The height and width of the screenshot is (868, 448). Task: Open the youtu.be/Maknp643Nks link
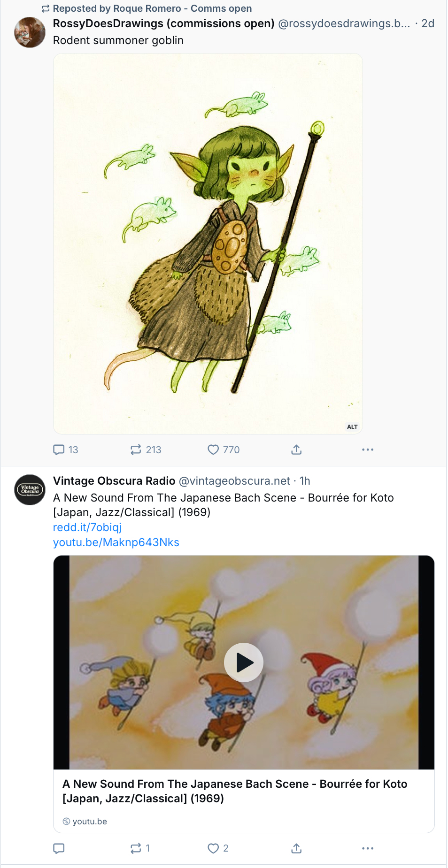coord(116,542)
